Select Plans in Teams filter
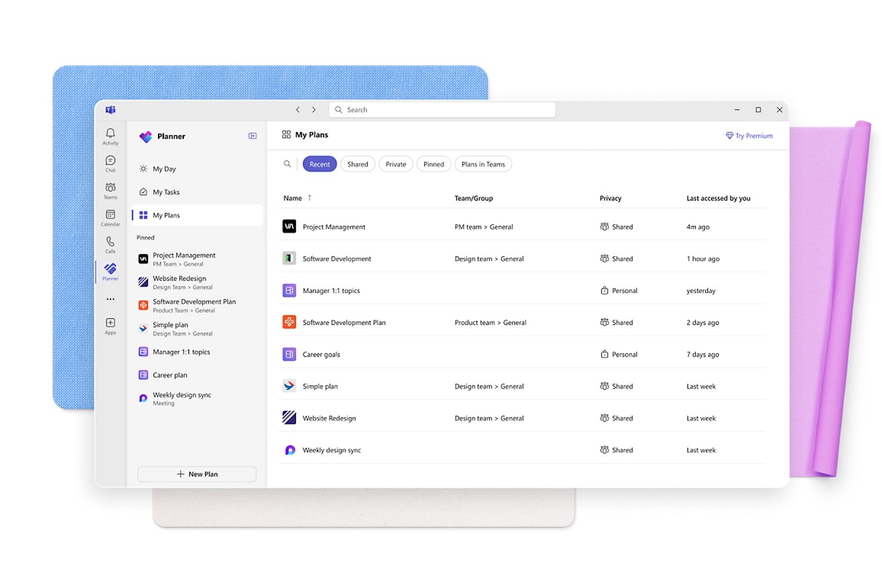 [483, 164]
